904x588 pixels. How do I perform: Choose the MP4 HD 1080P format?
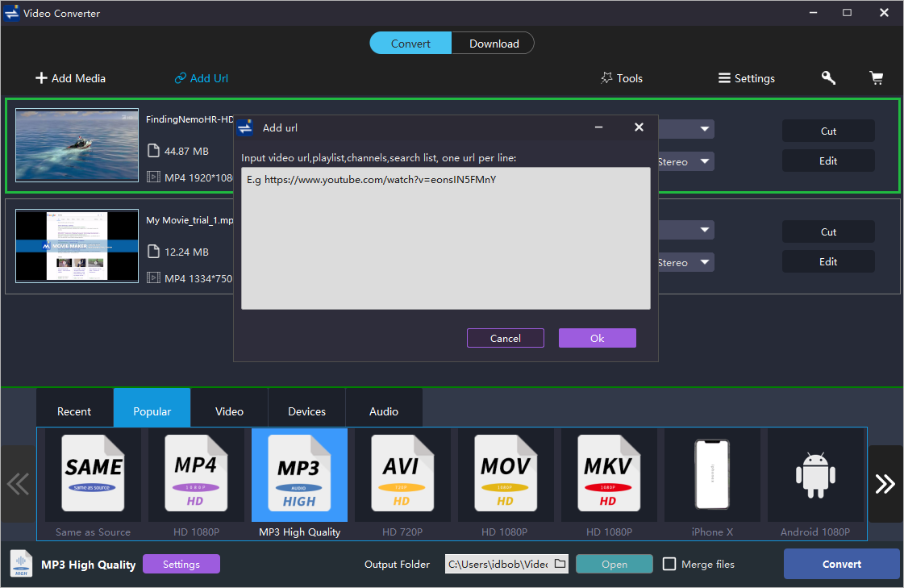(x=196, y=473)
